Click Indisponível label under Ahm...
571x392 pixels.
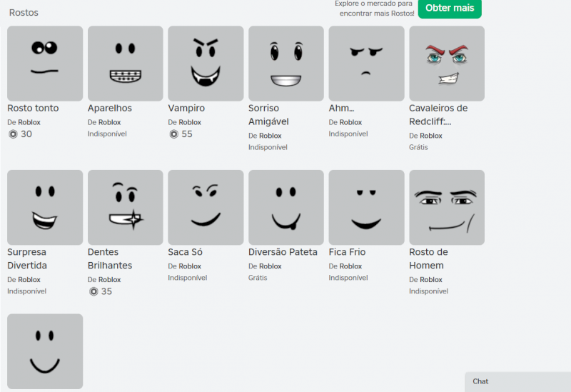click(x=348, y=134)
